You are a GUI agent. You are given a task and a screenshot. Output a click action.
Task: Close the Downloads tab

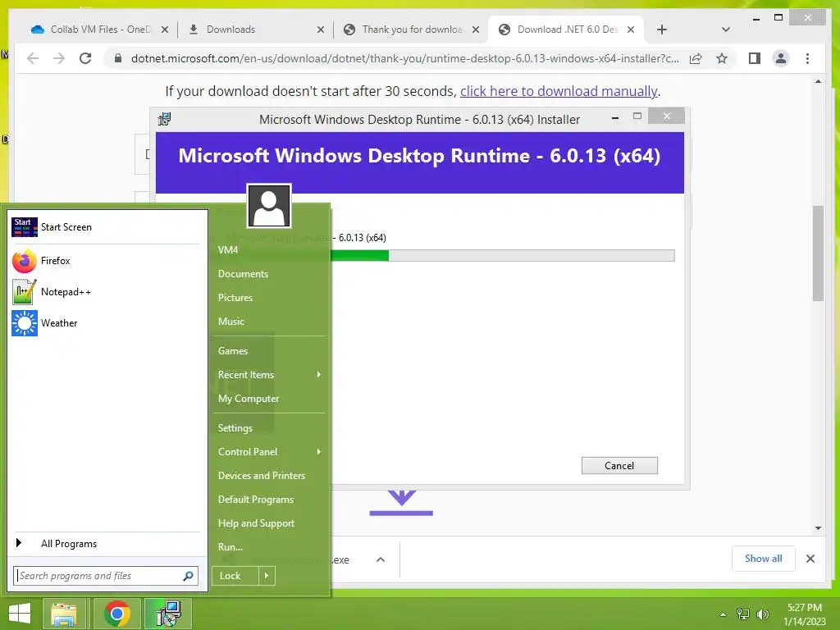tap(321, 30)
